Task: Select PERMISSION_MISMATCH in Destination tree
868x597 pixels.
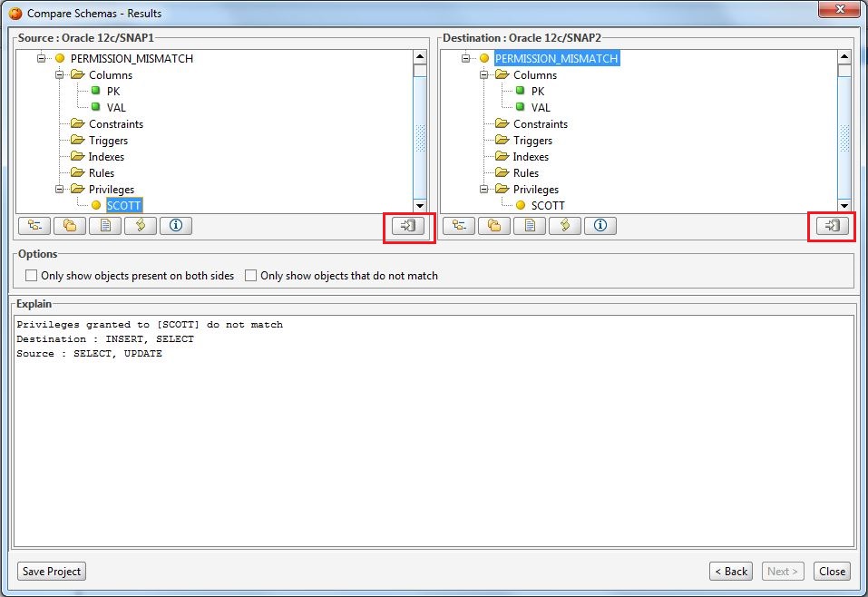Action: (x=556, y=58)
